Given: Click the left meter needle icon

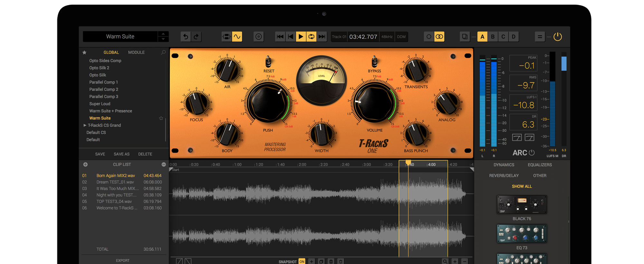Looking at the screenshot, I should 517,137.
